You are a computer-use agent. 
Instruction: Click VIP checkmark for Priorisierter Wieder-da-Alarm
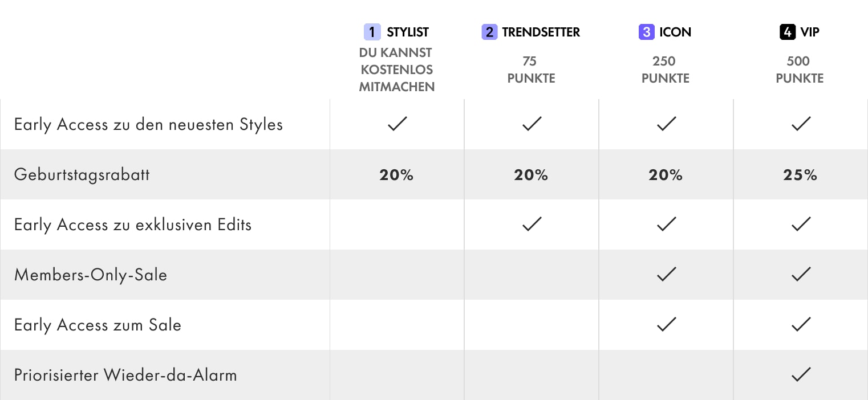click(x=801, y=374)
